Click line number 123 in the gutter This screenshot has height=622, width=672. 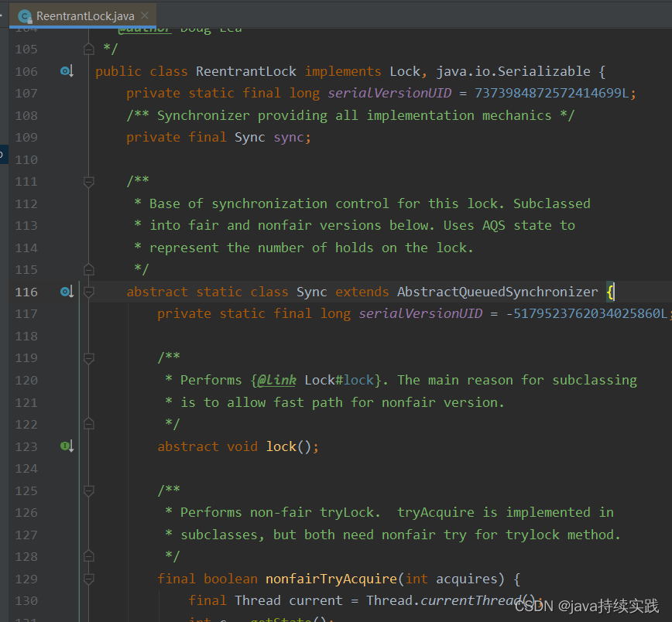(26, 447)
